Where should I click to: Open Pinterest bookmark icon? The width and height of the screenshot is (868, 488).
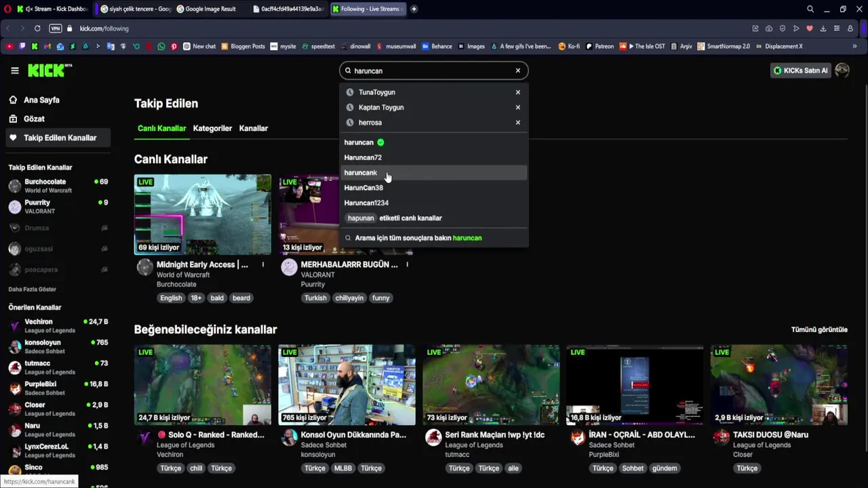click(x=174, y=47)
